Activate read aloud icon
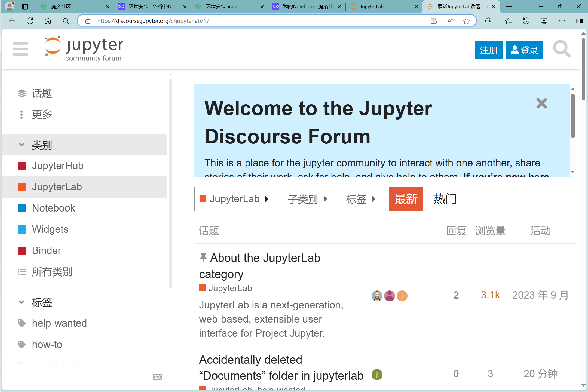 tap(450, 21)
